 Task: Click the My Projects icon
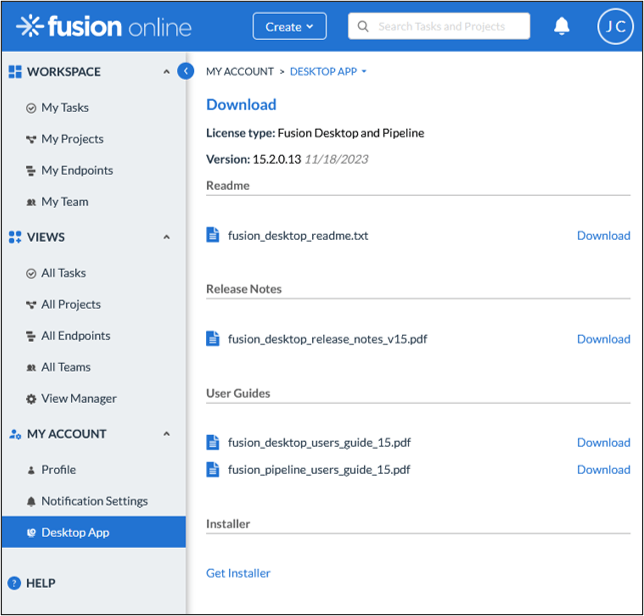pos(31,139)
